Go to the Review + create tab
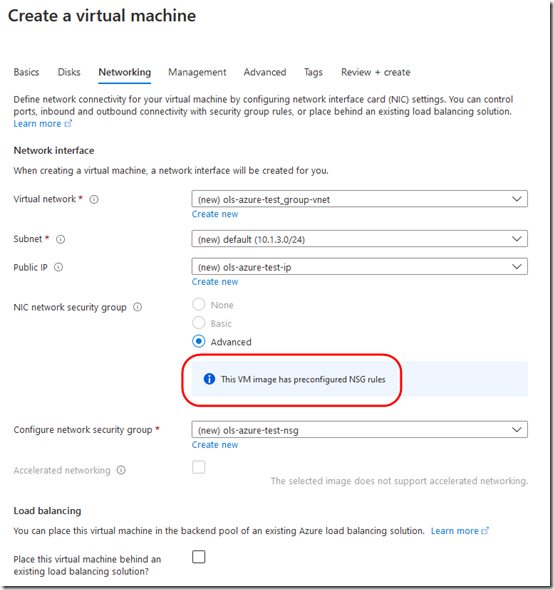Image resolution: width=554 pixels, height=590 pixels. pyautogui.click(x=376, y=72)
